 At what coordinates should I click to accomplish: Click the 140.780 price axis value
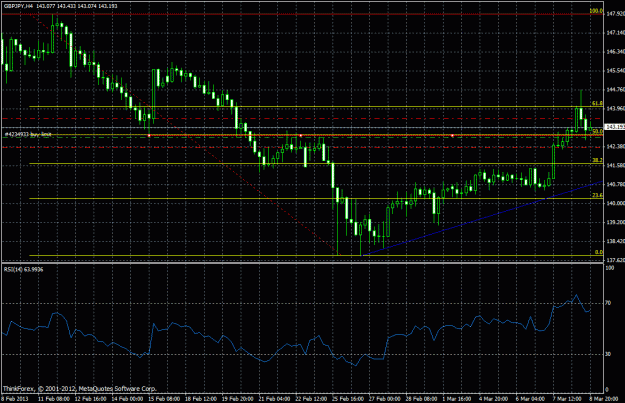click(615, 184)
